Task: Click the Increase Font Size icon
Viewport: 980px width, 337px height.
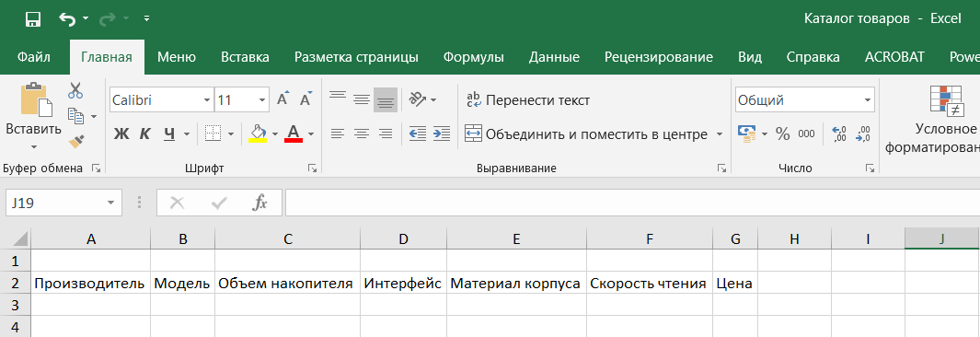Action: click(282, 99)
